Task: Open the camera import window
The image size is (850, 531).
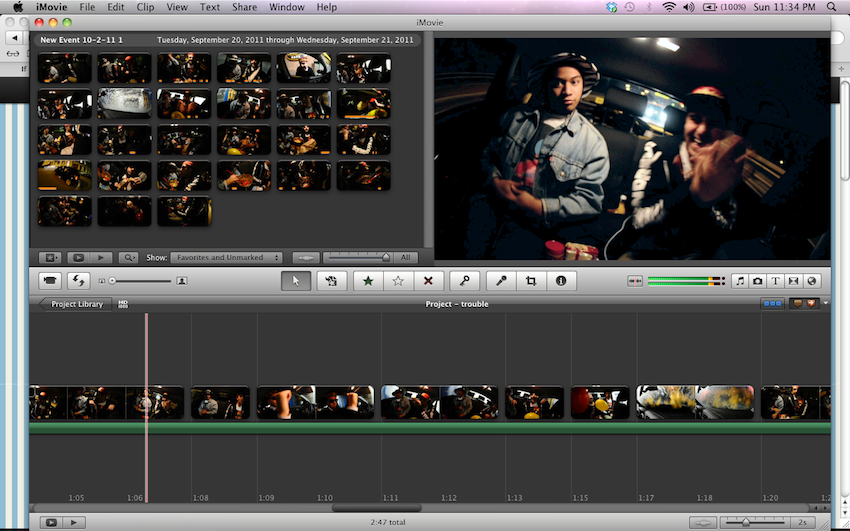Action: pyautogui.click(x=48, y=281)
